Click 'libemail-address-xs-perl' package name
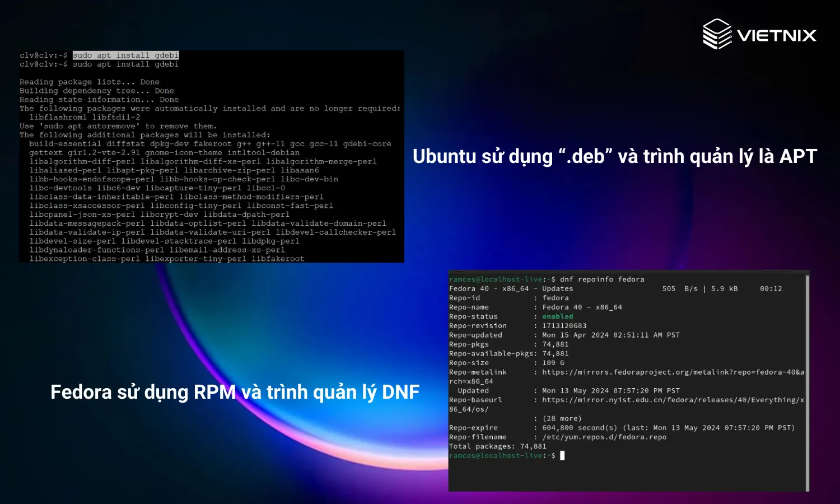840x504 pixels. (227, 250)
